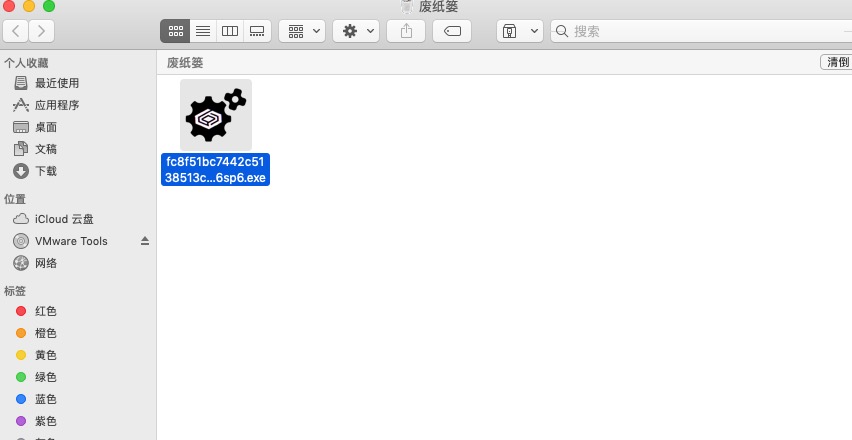This screenshot has height=440, width=852.
Task: Click the 下载 download arrow icon
Action: point(21,171)
